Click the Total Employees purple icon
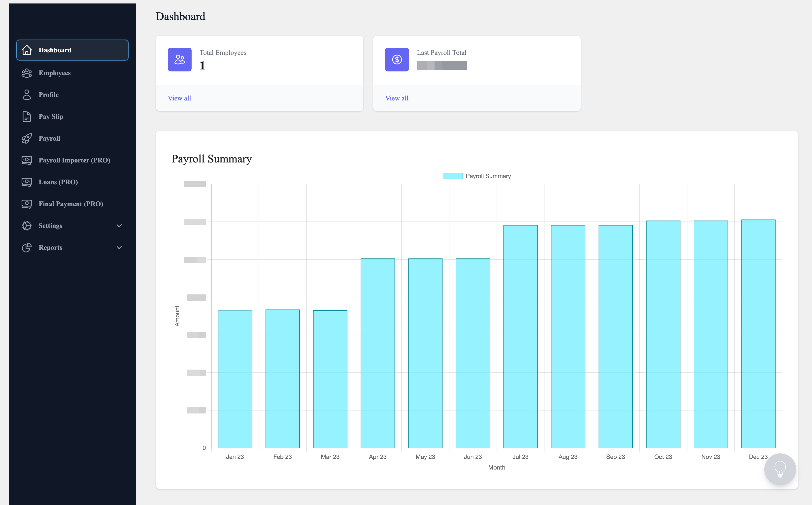812x505 pixels. tap(179, 60)
